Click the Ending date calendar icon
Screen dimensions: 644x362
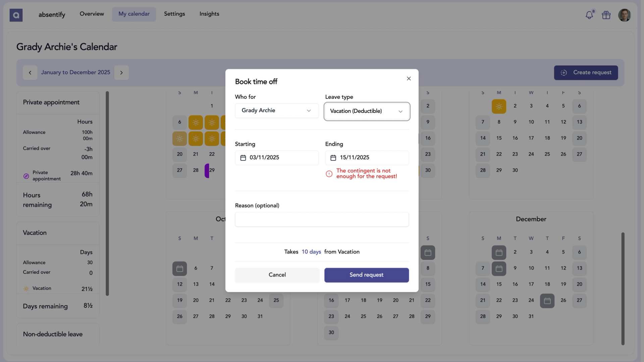[333, 158]
